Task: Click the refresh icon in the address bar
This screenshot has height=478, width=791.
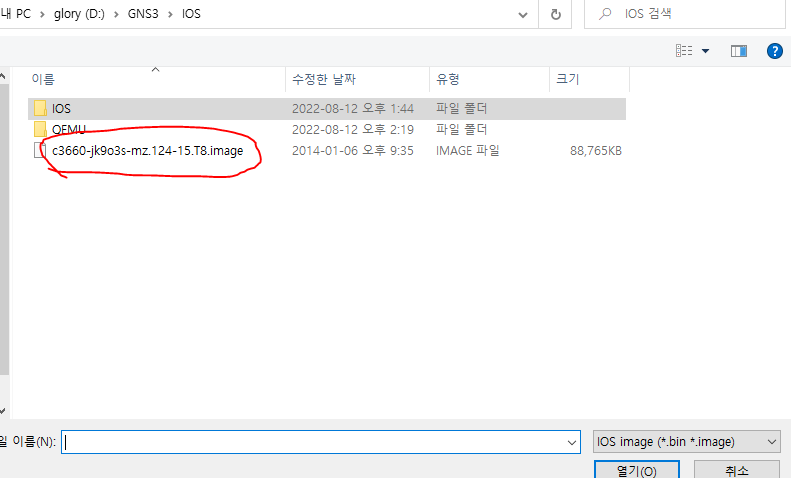Action: pos(555,14)
